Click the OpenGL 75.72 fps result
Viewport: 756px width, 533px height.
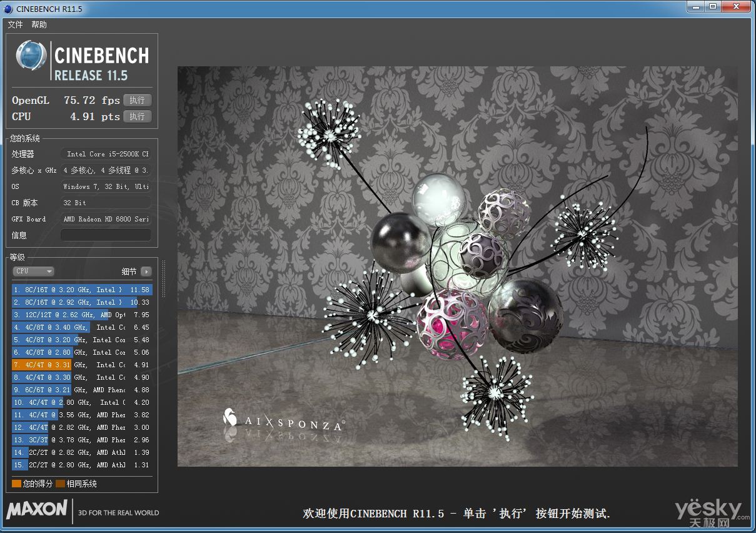[x=92, y=100]
